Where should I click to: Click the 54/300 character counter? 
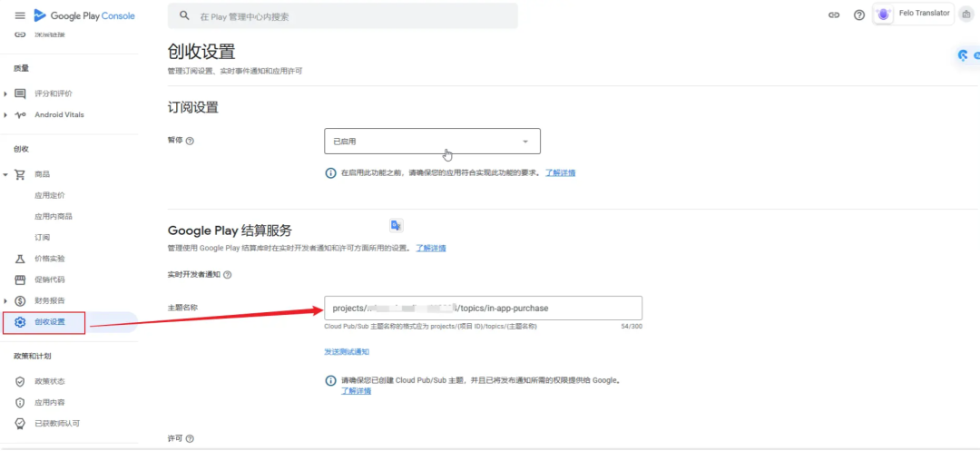(632, 327)
